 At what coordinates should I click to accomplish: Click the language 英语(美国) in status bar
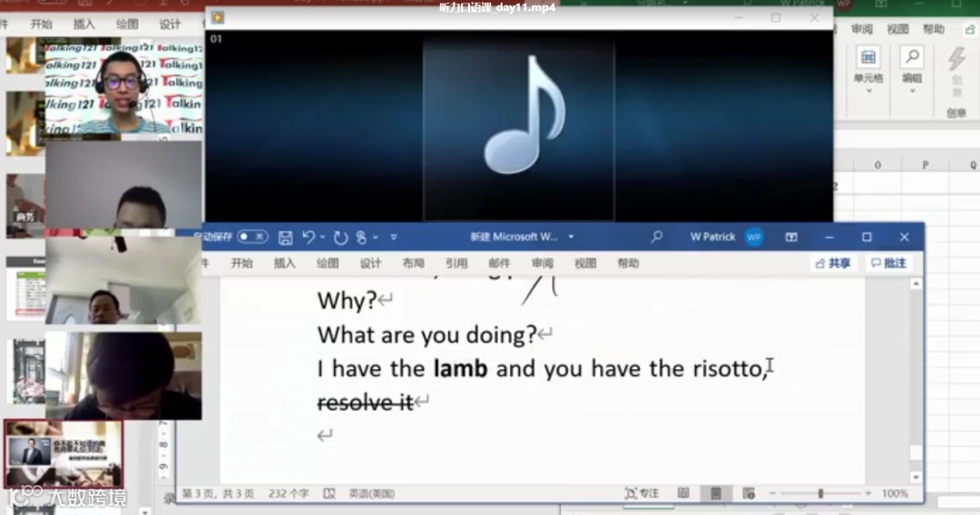tap(372, 493)
